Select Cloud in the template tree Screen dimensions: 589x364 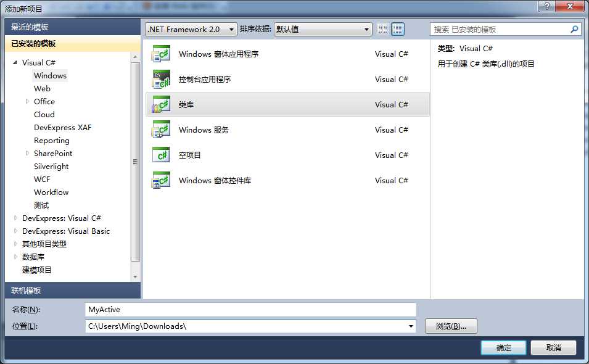[44, 115]
